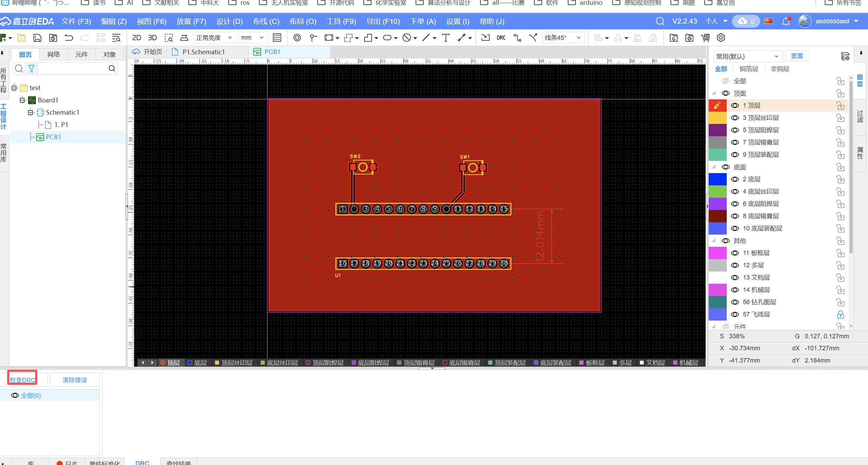The height and width of the screenshot is (465, 868).
Task: Open toolbar settings gear icon
Action: 721,38
